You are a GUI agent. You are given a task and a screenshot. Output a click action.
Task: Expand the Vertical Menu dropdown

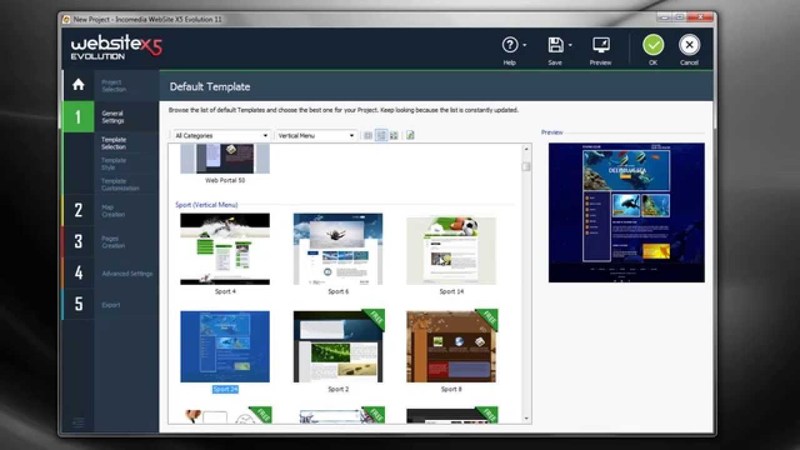coord(316,135)
